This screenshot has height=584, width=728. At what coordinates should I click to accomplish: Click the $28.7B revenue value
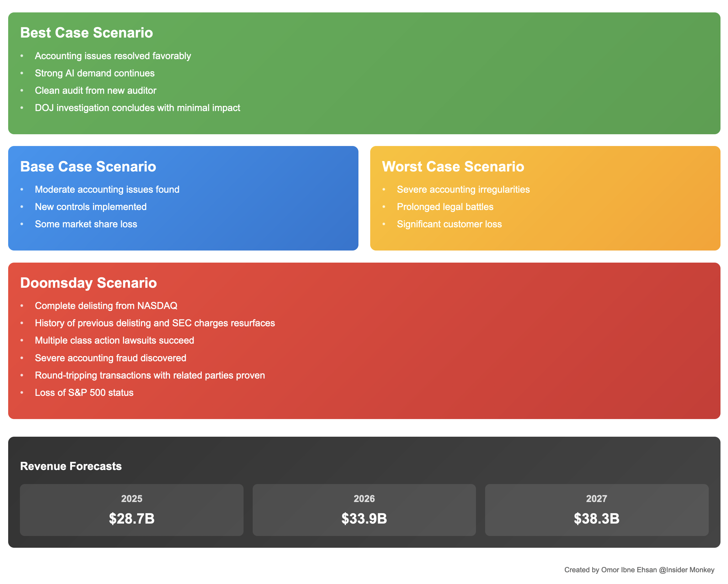coord(132,518)
